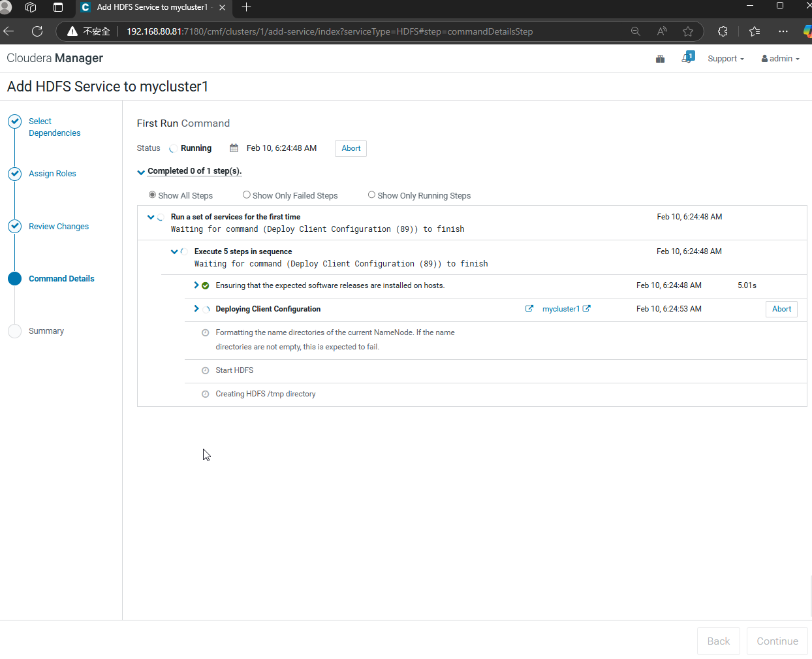Viewport: 812px width, 659px height.
Task: Click the browser address bar URL
Action: click(330, 31)
